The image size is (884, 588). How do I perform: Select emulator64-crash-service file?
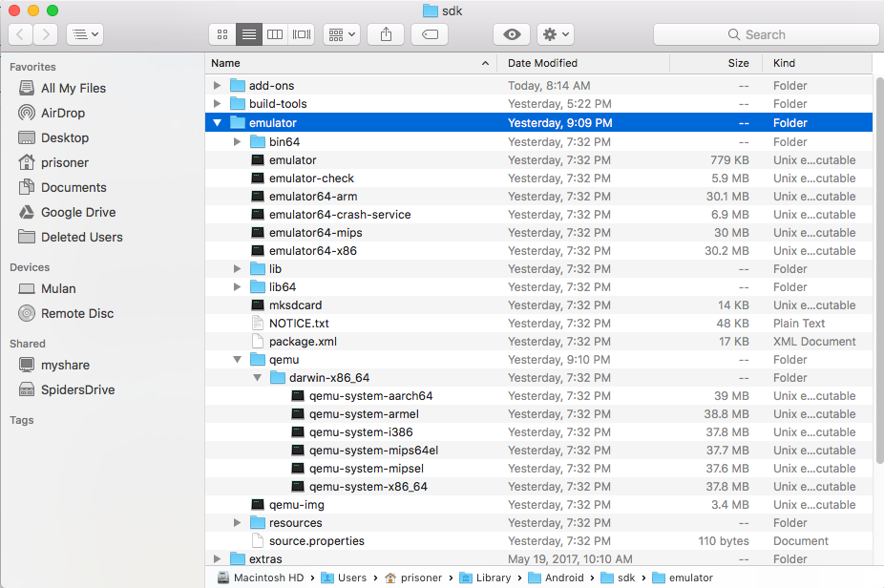tap(538, 214)
